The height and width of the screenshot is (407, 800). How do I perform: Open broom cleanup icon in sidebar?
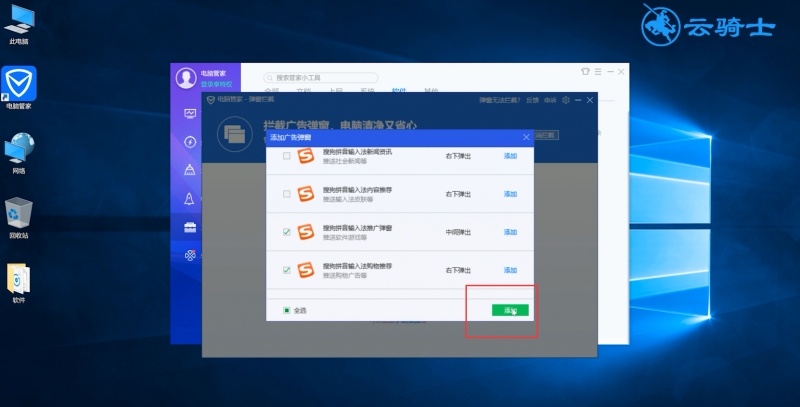(x=190, y=170)
